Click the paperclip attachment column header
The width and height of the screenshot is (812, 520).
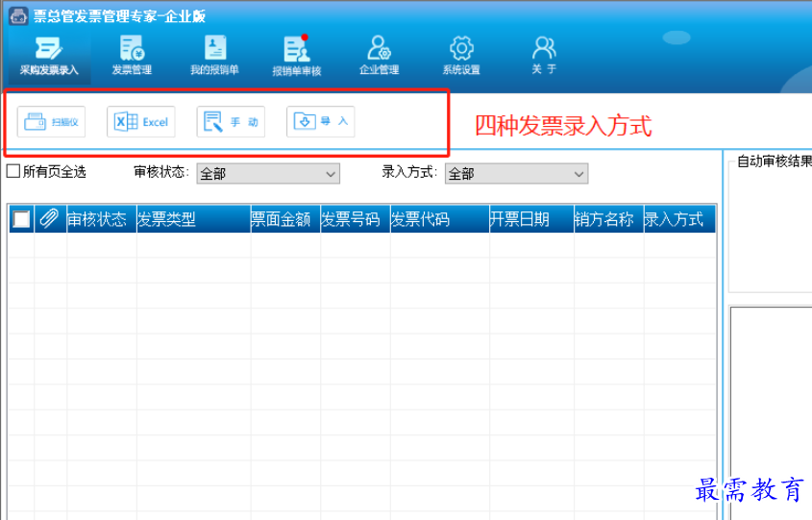(50, 218)
